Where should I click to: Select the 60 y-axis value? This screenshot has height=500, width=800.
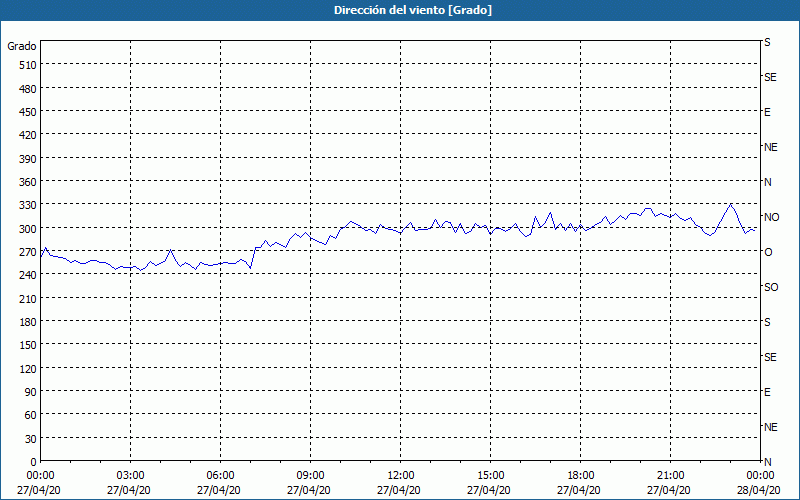click(x=31, y=415)
